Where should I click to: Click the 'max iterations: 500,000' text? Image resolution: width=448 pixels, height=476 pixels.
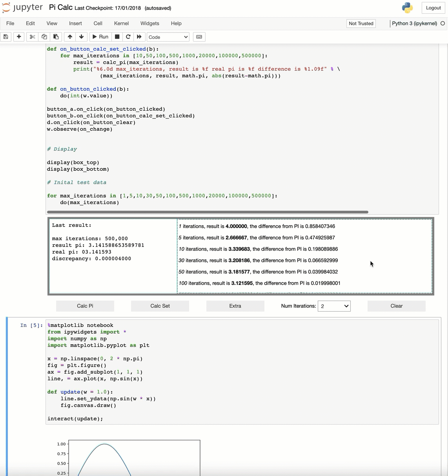[90, 239]
